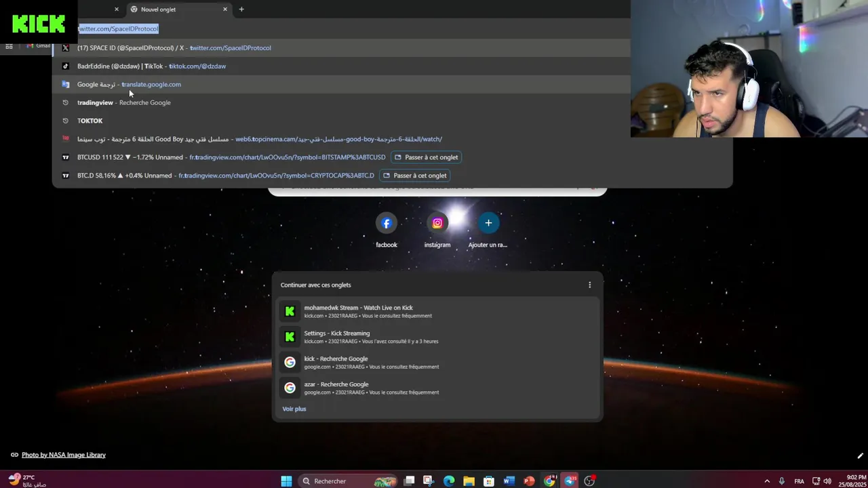This screenshot has width=868, height=488.
Task: Select the TOKTOK search suggestion
Action: coord(90,121)
